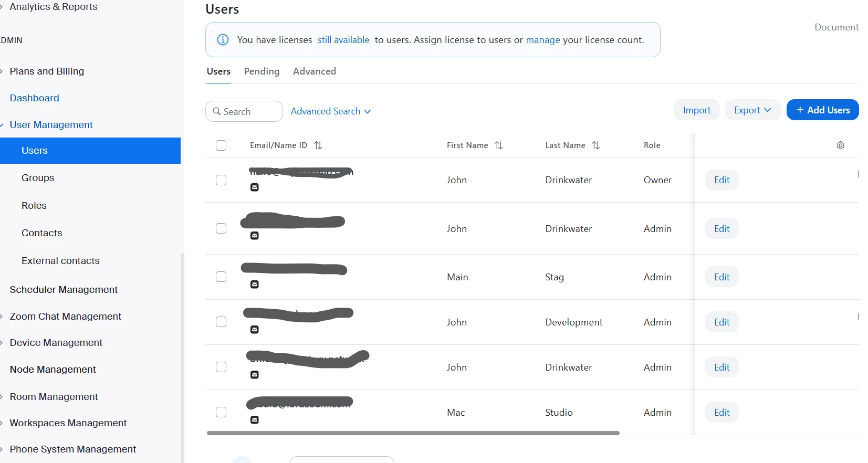Click mail icon in Mac Studio row

pyautogui.click(x=255, y=420)
